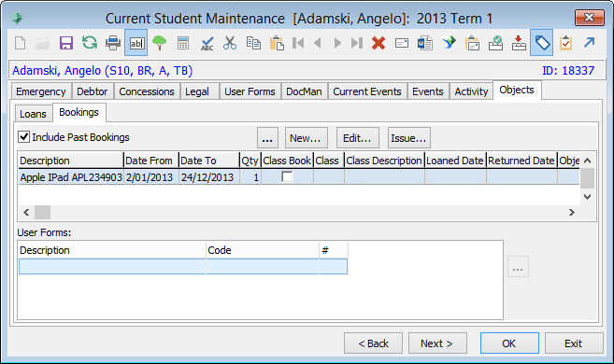Viewport: 614px width, 364px height.
Task: Click the Exit button
Action: pyautogui.click(x=574, y=343)
